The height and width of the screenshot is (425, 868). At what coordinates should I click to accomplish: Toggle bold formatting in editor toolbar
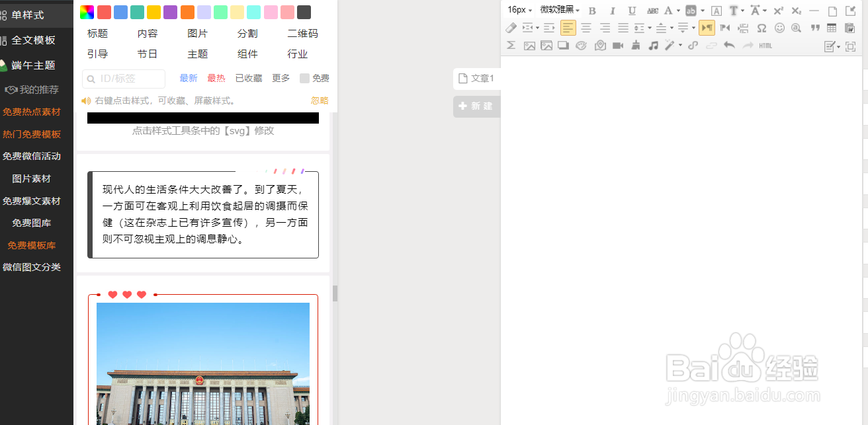click(x=592, y=11)
